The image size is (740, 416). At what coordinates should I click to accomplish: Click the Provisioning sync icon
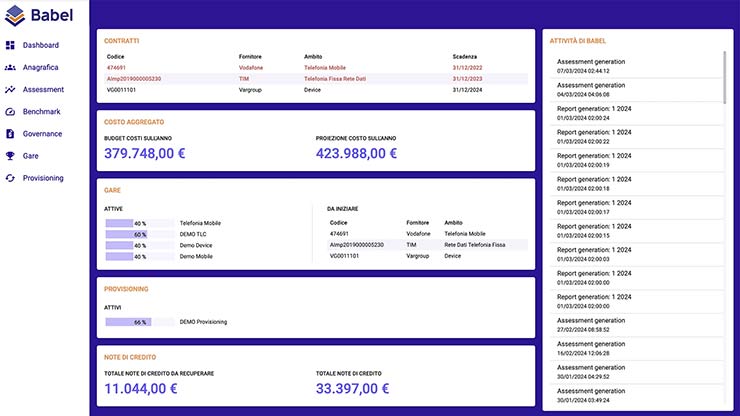pos(10,178)
